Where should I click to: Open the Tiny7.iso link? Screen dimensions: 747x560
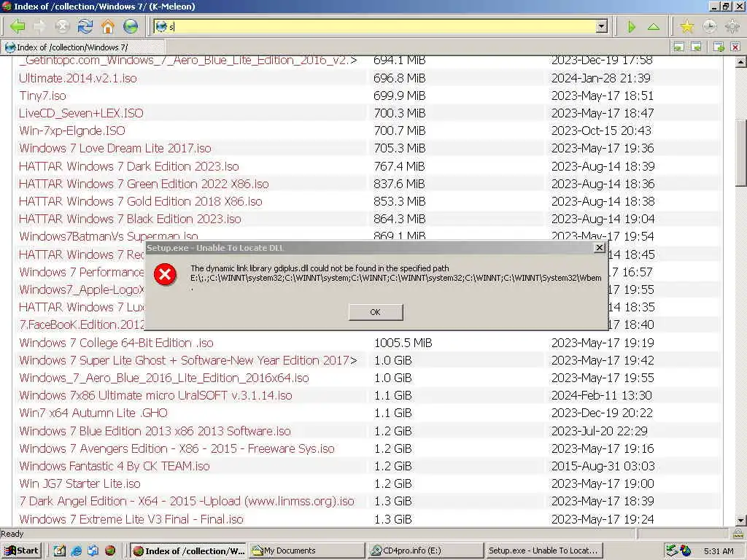(x=42, y=96)
